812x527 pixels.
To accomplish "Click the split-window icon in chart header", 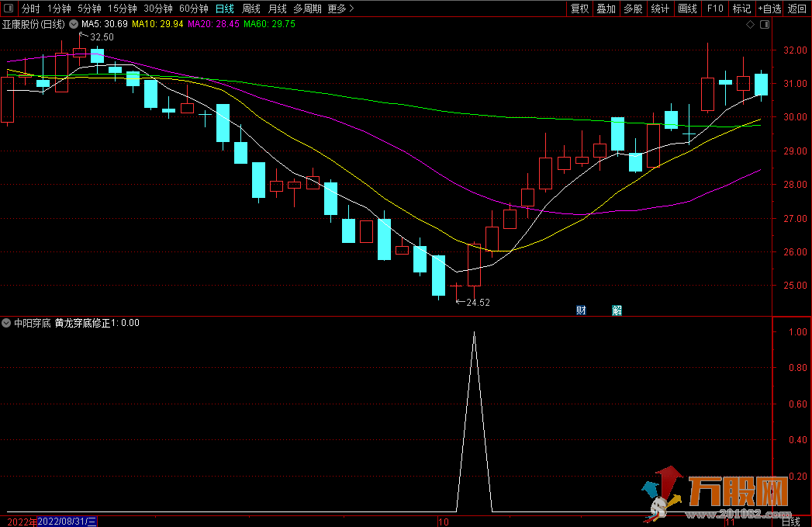I will pyautogui.click(x=765, y=24).
